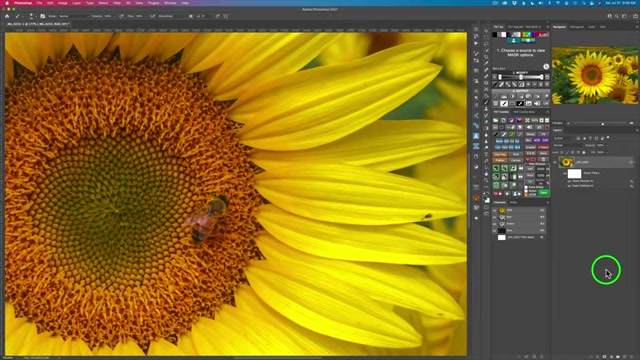This screenshot has height=360, width=640.
Task: Open the brush Flow dropdown
Action: pyautogui.click(x=140, y=16)
